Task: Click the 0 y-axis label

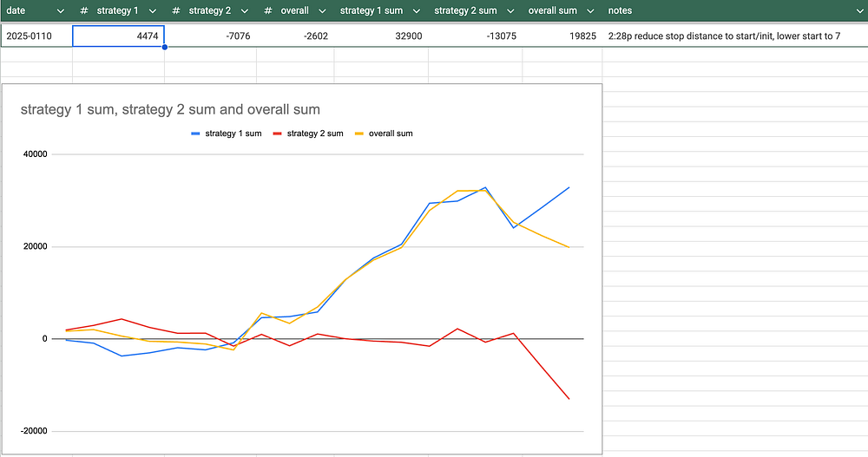Action: (x=45, y=338)
